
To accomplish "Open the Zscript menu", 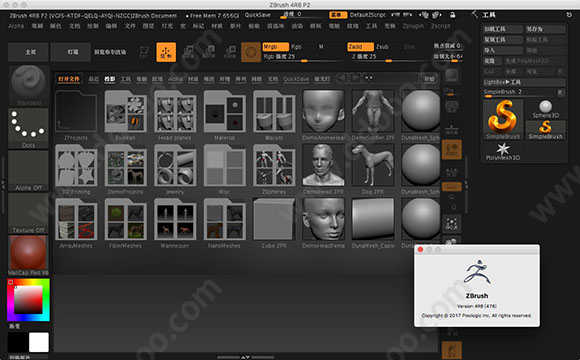I will (x=441, y=26).
